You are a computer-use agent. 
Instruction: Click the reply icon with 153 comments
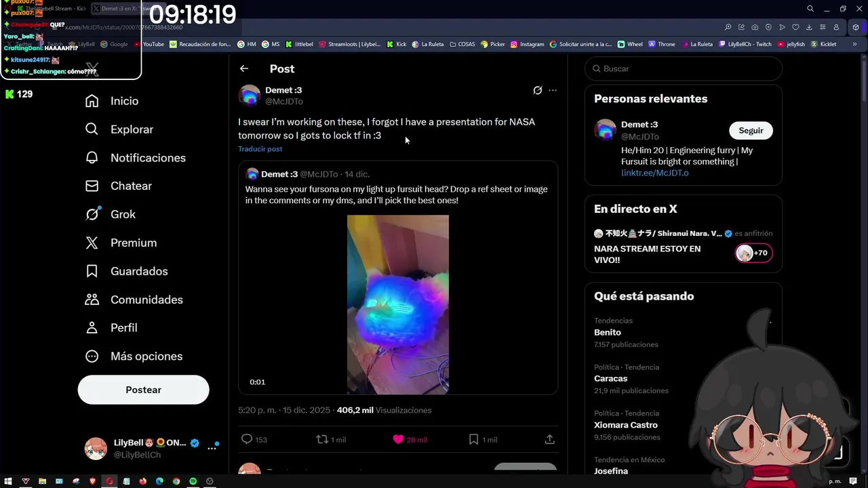pos(247,439)
